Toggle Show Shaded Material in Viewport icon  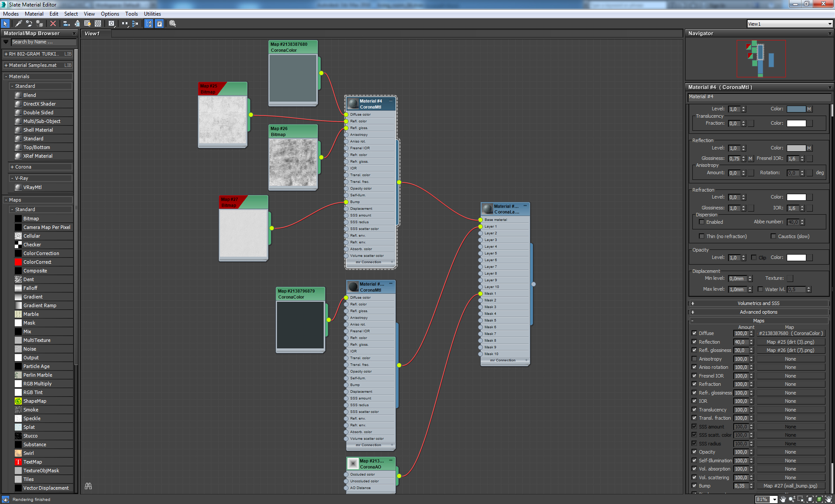[x=87, y=23]
